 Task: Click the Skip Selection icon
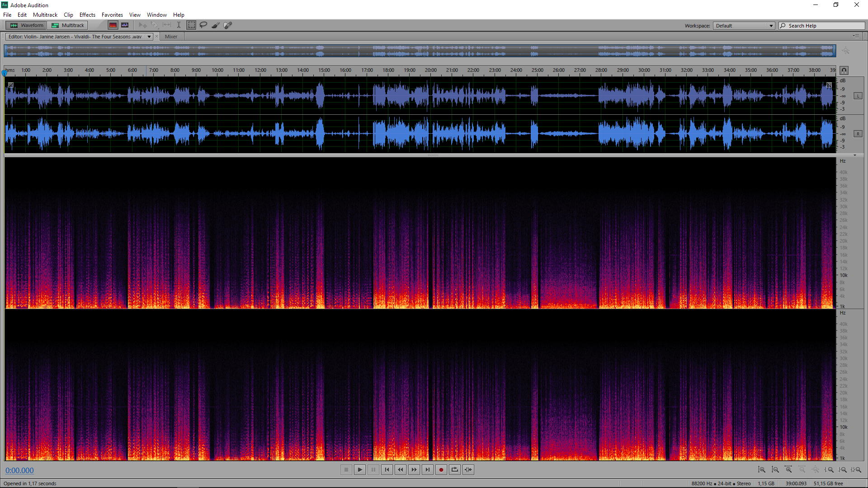click(x=468, y=470)
